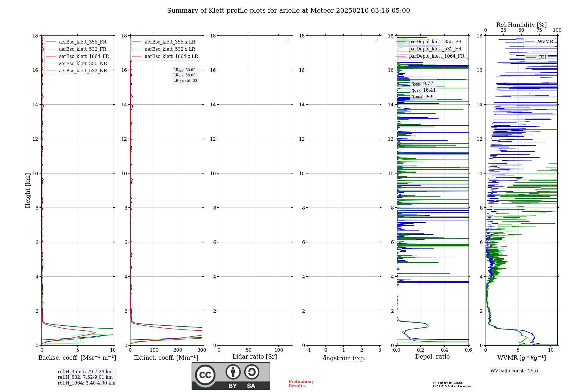The height and width of the screenshot is (392, 577).
Task: Click the 'CC BY SA 4.0 License.' text
Action: point(452,387)
